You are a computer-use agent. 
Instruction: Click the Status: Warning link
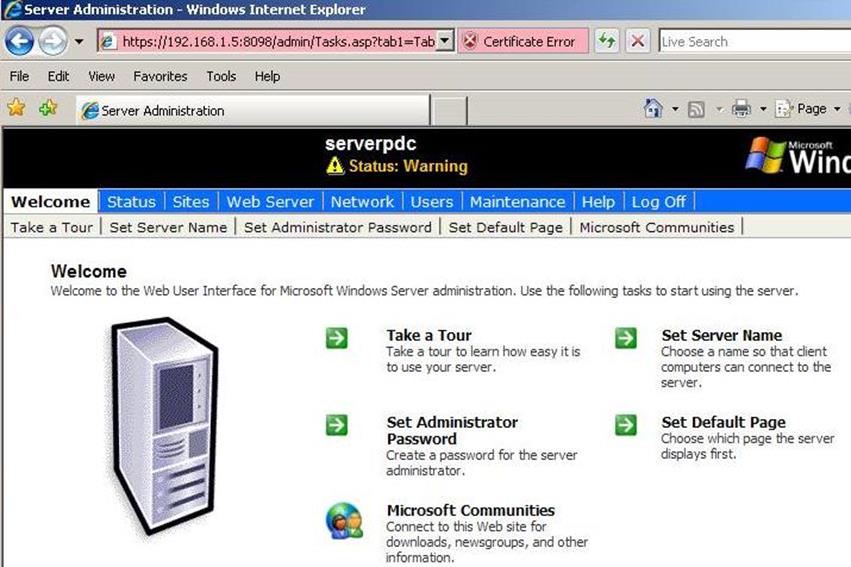[x=408, y=166]
